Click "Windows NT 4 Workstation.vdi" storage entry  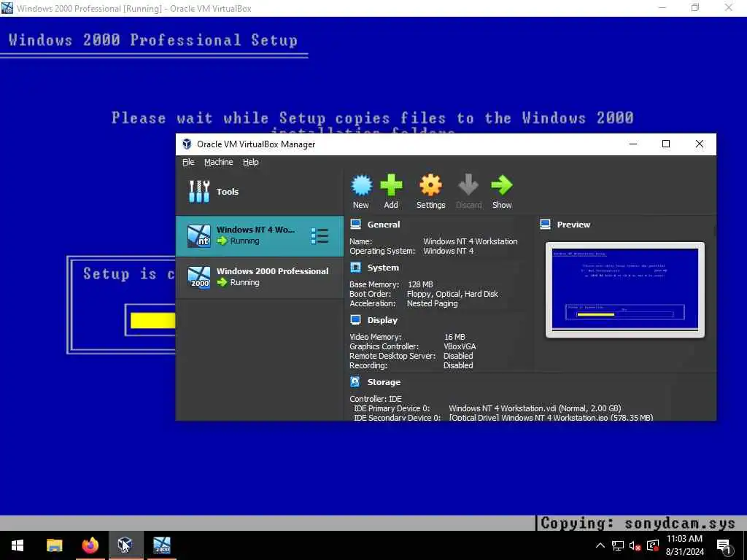(x=535, y=408)
